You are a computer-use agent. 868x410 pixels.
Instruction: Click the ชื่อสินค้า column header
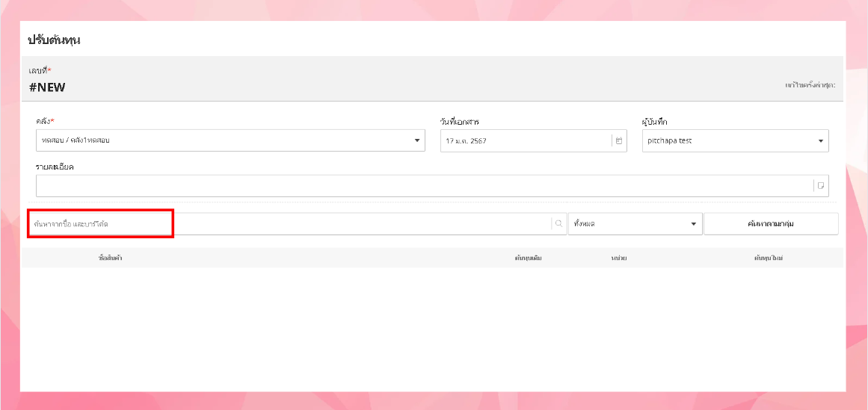click(x=110, y=258)
